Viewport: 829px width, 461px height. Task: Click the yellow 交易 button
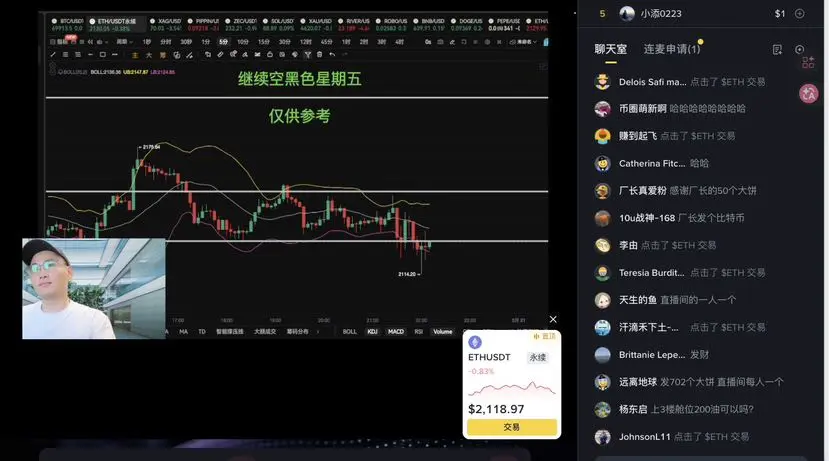pyautogui.click(x=512, y=427)
